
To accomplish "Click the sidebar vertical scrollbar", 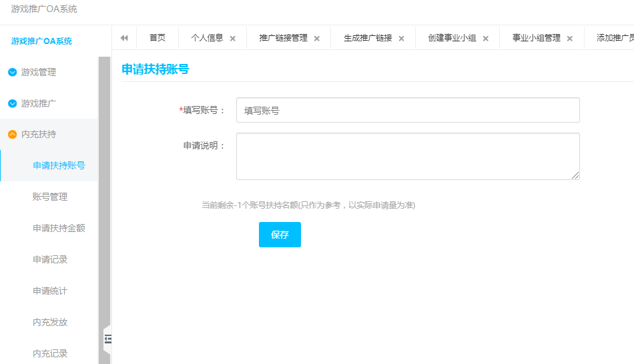I will pos(104,200).
